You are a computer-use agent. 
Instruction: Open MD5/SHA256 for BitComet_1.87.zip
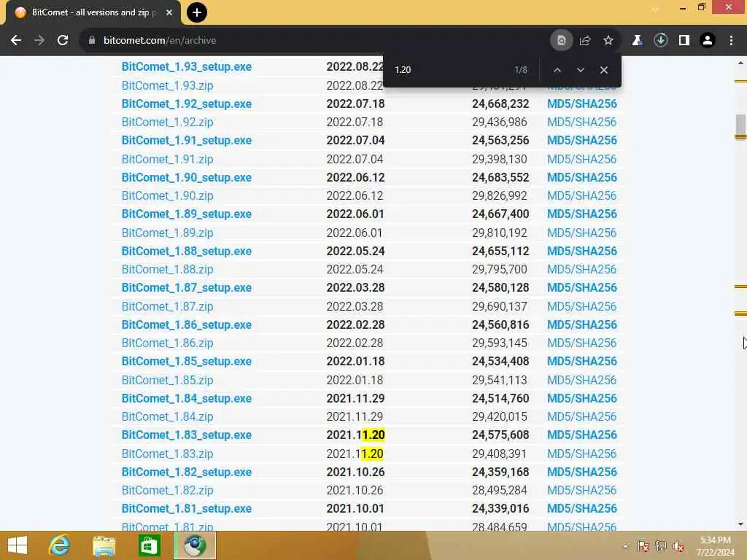[581, 306]
